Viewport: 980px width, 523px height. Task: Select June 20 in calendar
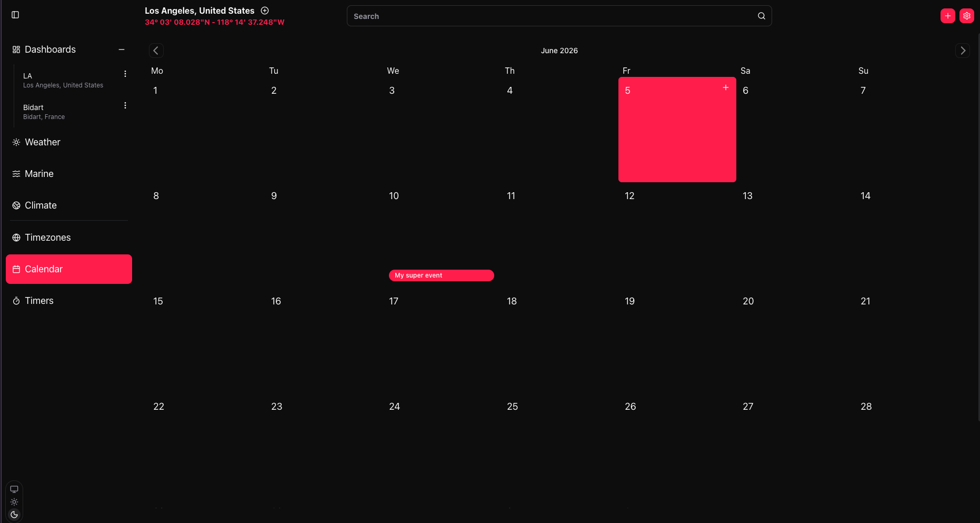(x=795, y=340)
